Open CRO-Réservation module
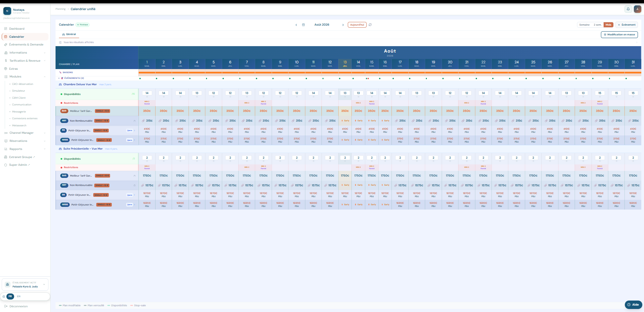Image resolution: width=644 pixels, height=312 pixels. [23, 84]
